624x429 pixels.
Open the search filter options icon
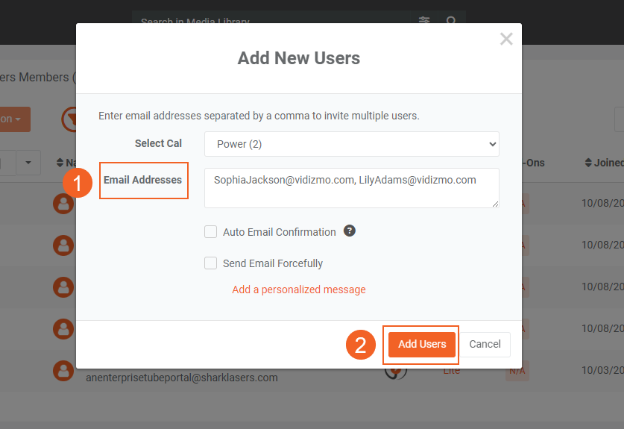coord(425,21)
